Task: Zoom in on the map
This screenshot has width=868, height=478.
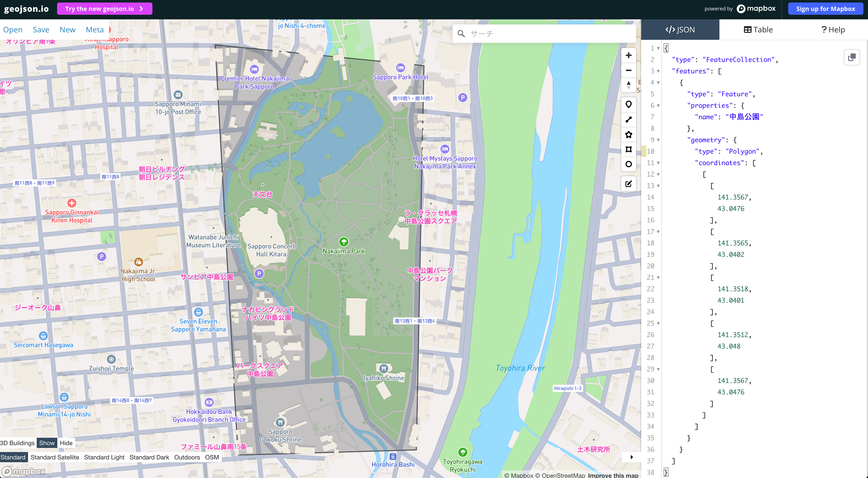Action: (x=628, y=55)
